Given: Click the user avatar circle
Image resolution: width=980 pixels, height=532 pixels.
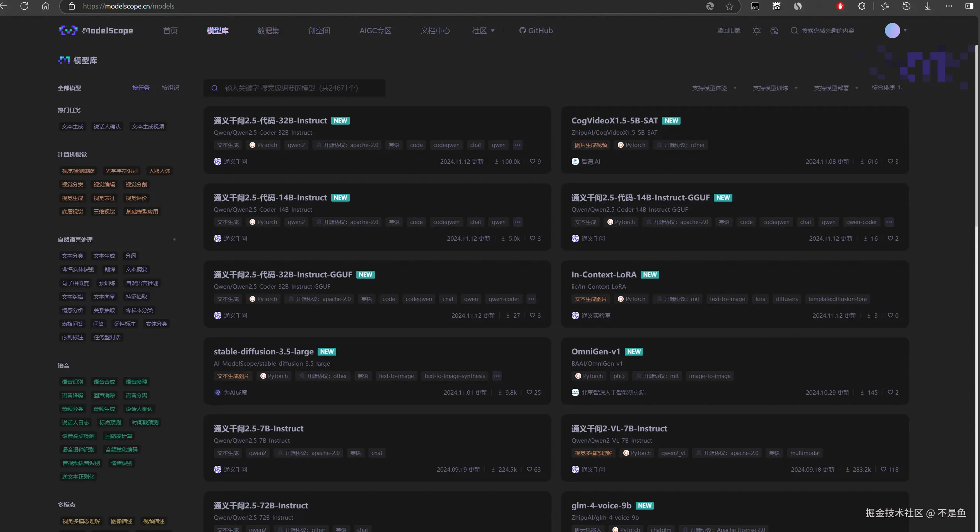Looking at the screenshot, I should (892, 31).
